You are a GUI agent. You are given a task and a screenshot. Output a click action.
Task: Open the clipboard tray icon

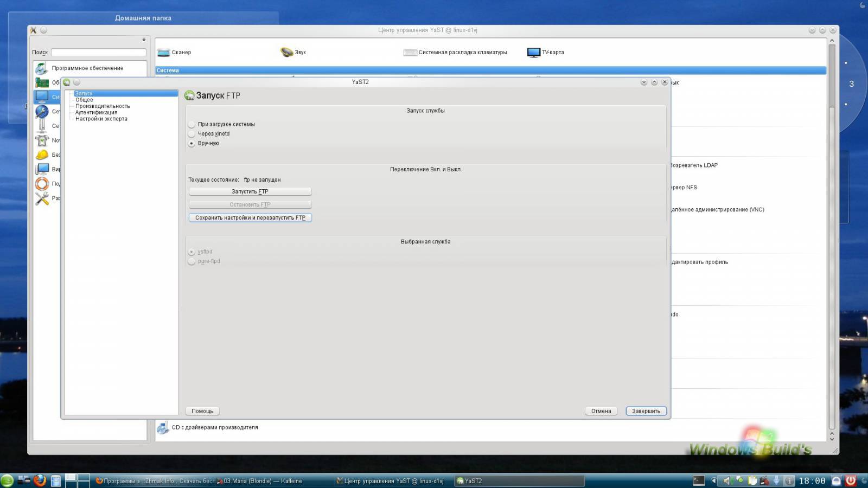[752, 481]
